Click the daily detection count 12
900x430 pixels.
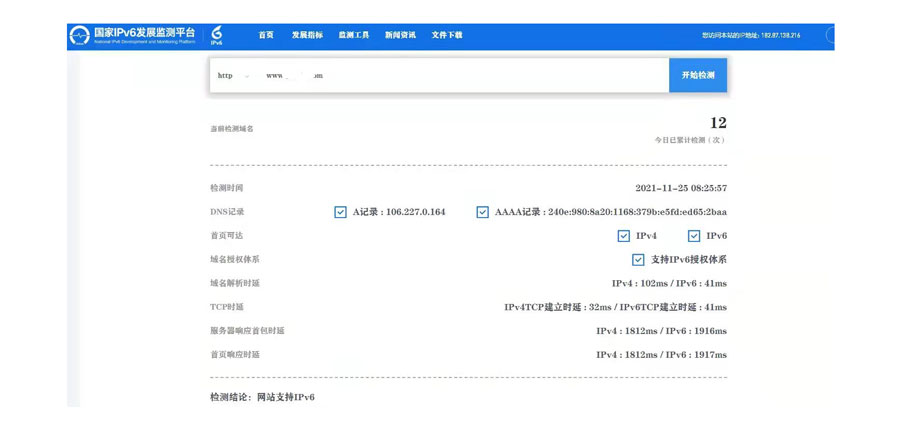point(718,123)
